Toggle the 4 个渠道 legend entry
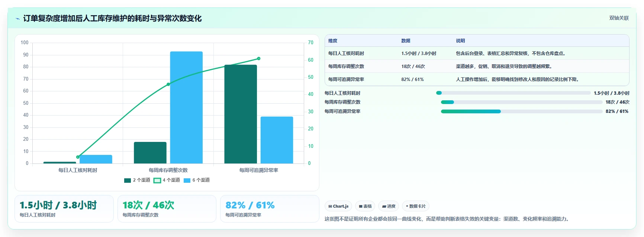Image resolution: width=644 pixels, height=237 pixels. pyautogui.click(x=167, y=180)
